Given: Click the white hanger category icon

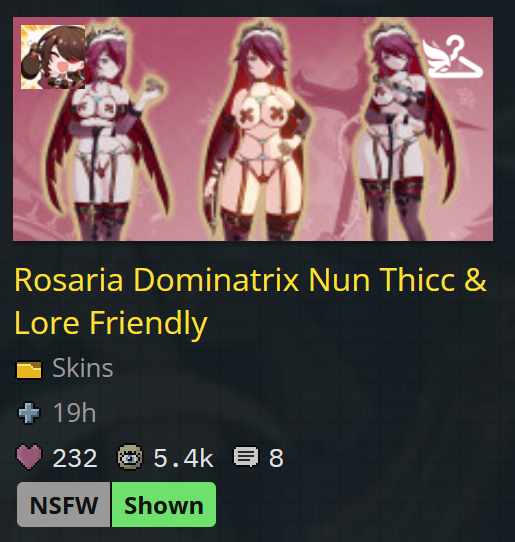Looking at the screenshot, I should pos(453,57).
